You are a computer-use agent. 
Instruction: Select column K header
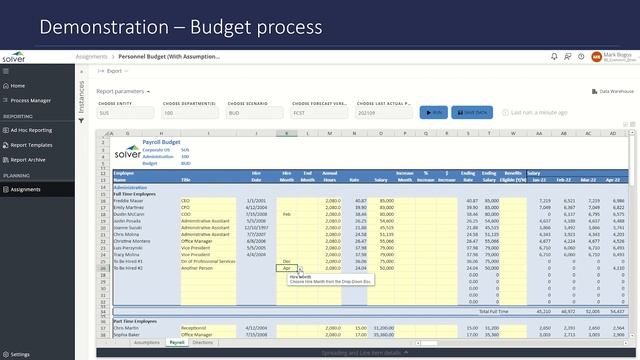[x=287, y=133]
